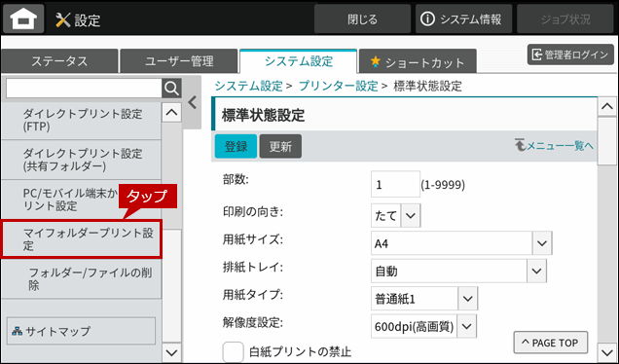The image size is (619, 364).
Task: Open ショートカット tab
Action: (418, 62)
